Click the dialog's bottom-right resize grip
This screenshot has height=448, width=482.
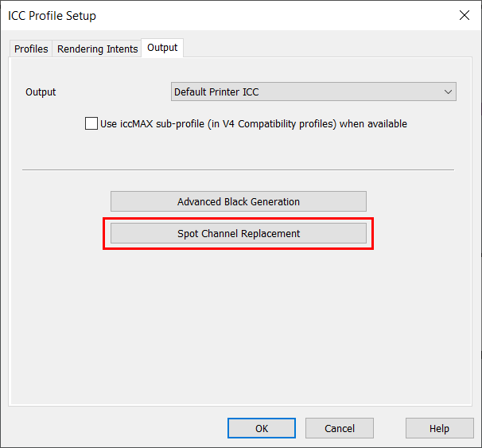click(x=476, y=442)
